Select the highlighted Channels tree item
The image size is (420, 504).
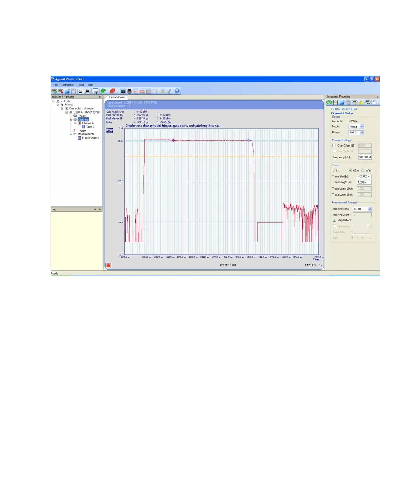[83, 119]
